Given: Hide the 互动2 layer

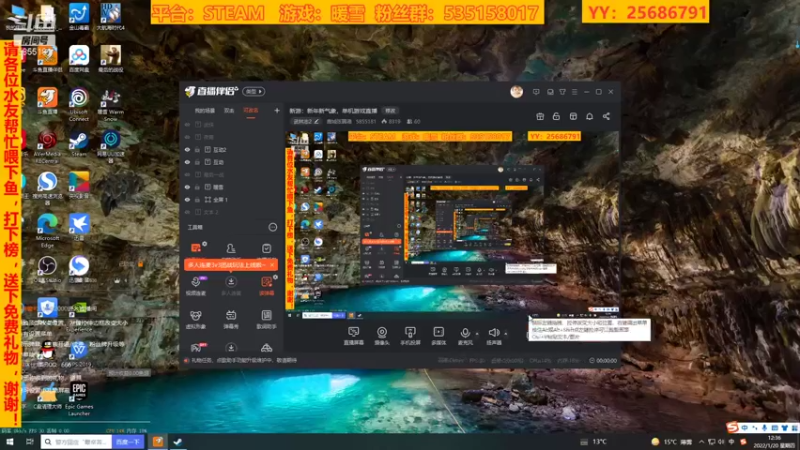Looking at the screenshot, I should pos(187,149).
